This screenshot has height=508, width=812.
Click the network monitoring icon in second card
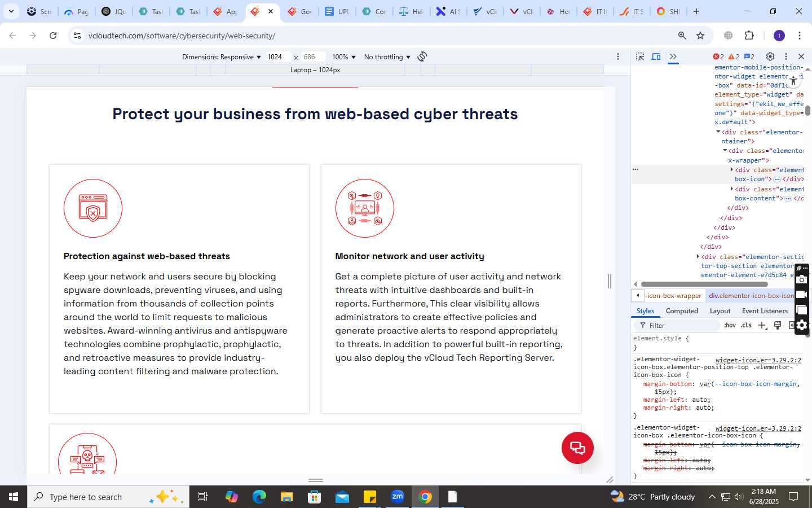(x=365, y=208)
